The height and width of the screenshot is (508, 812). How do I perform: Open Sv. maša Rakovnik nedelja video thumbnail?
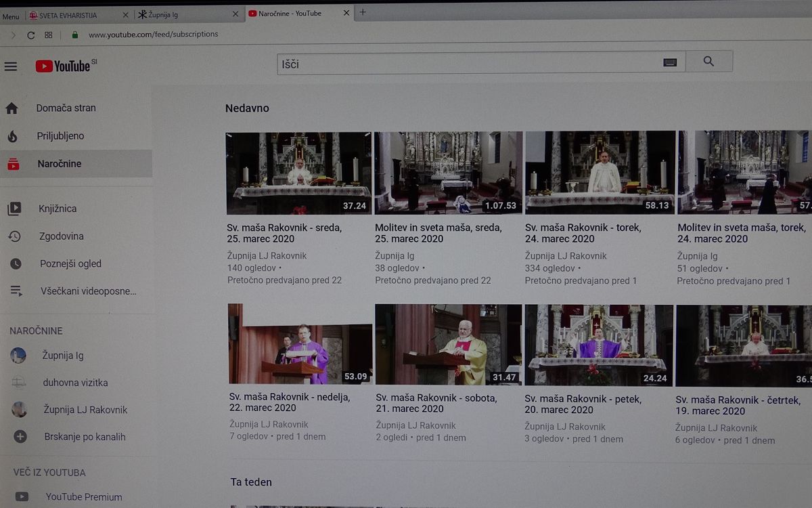(x=300, y=344)
